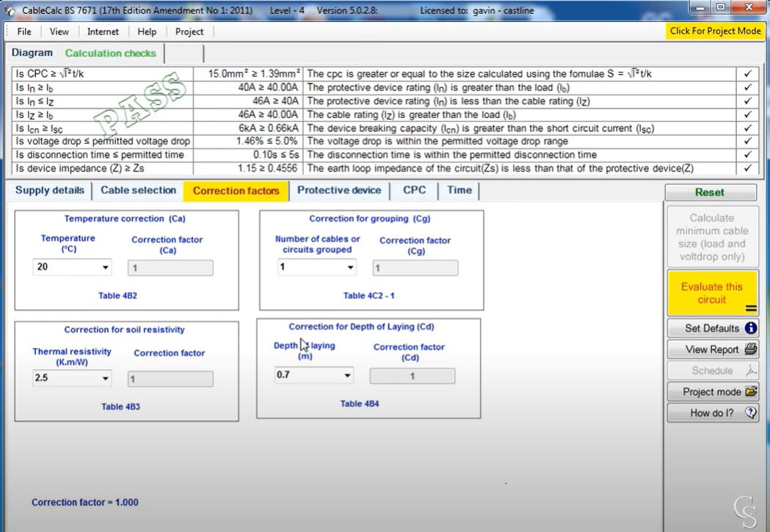770x532 pixels.
Task: Click the Correction factor (Cg) field
Action: pyautogui.click(x=415, y=268)
